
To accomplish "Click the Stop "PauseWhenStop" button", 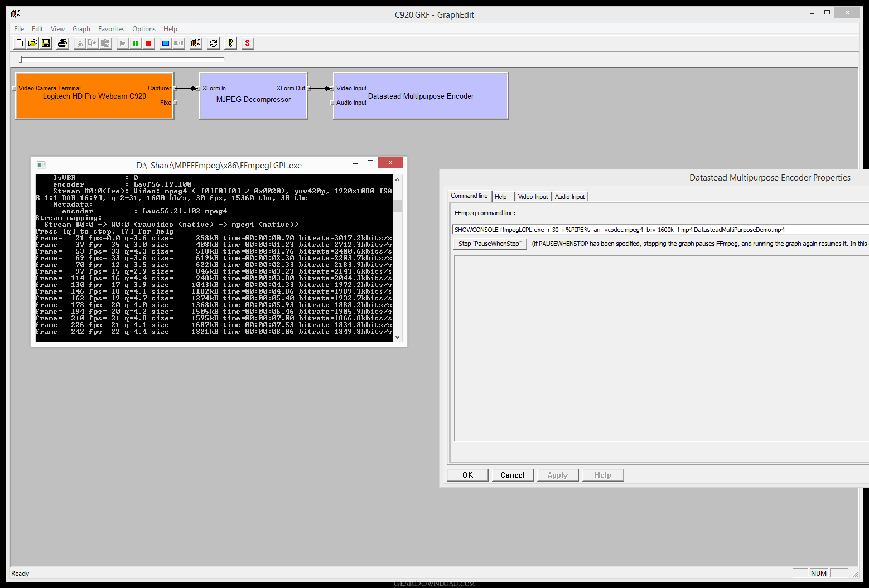I will [490, 244].
